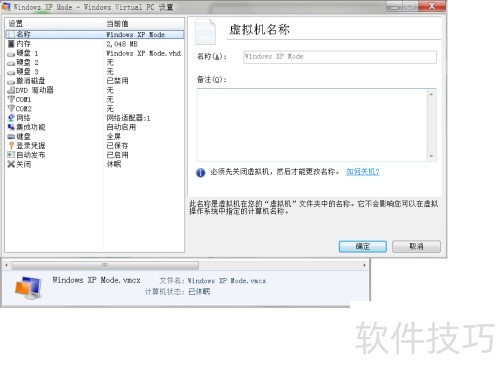Click the 撤消磁盘 icon
The height and width of the screenshot is (375, 500).
[11, 81]
